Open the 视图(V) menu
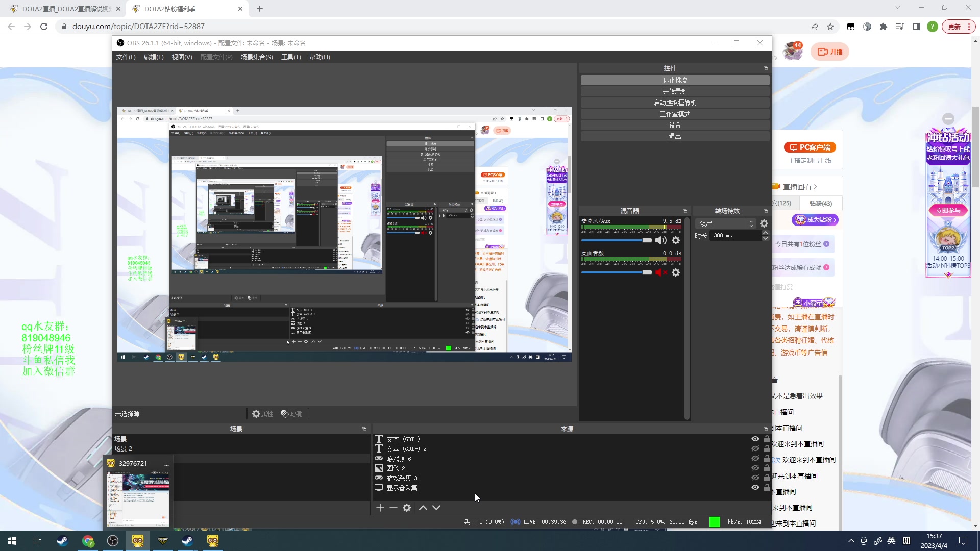The width and height of the screenshot is (980, 551). 182,57
